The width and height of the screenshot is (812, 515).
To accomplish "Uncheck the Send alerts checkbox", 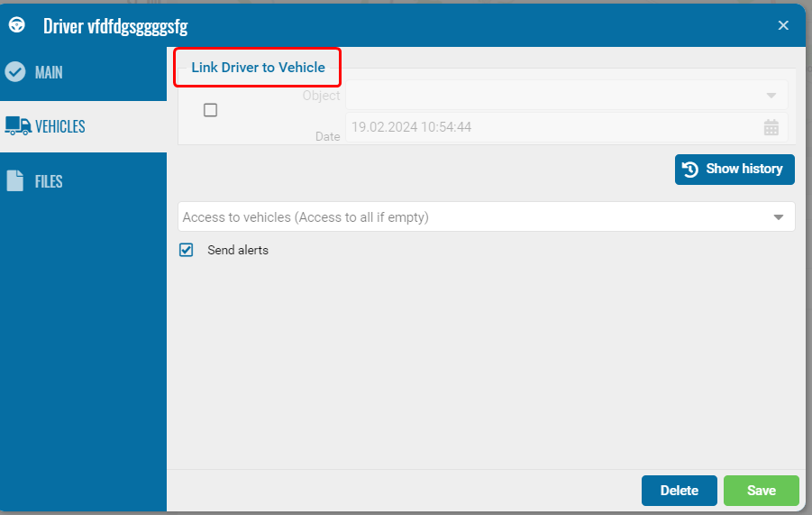I will [x=187, y=250].
